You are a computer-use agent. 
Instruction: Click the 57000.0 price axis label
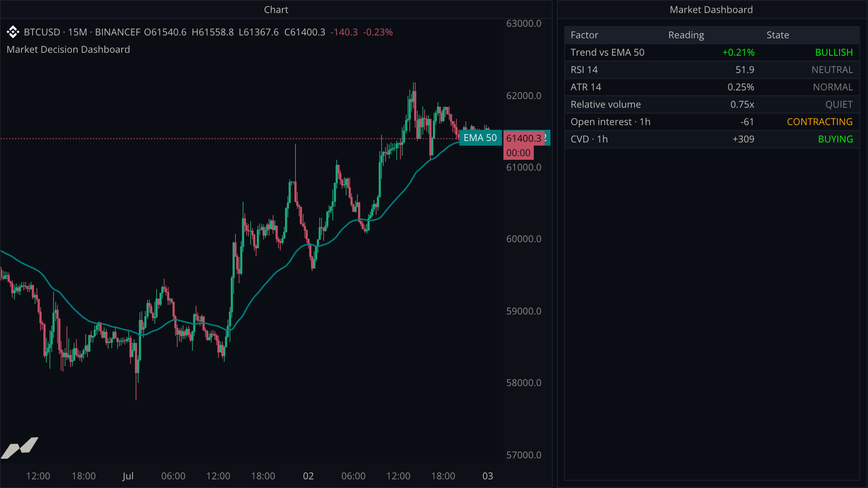click(524, 455)
